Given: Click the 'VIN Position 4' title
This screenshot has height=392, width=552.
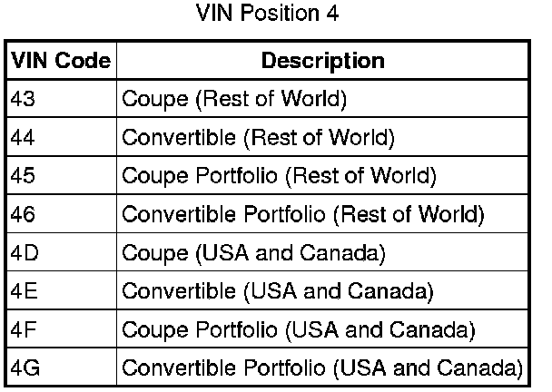Looking at the screenshot, I should tap(268, 15).
